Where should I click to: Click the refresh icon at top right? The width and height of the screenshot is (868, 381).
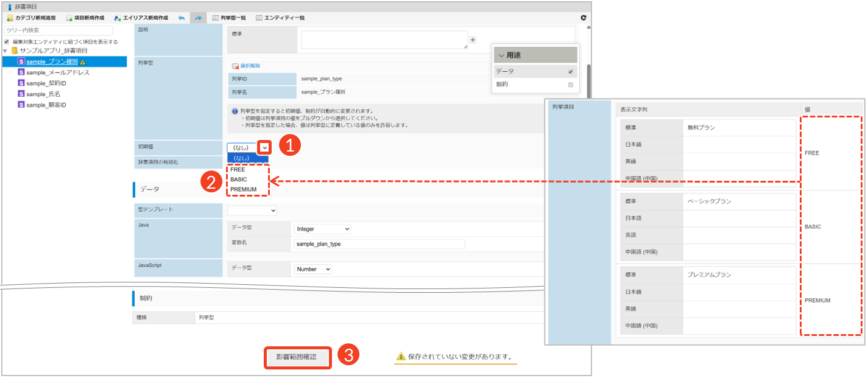tap(584, 18)
